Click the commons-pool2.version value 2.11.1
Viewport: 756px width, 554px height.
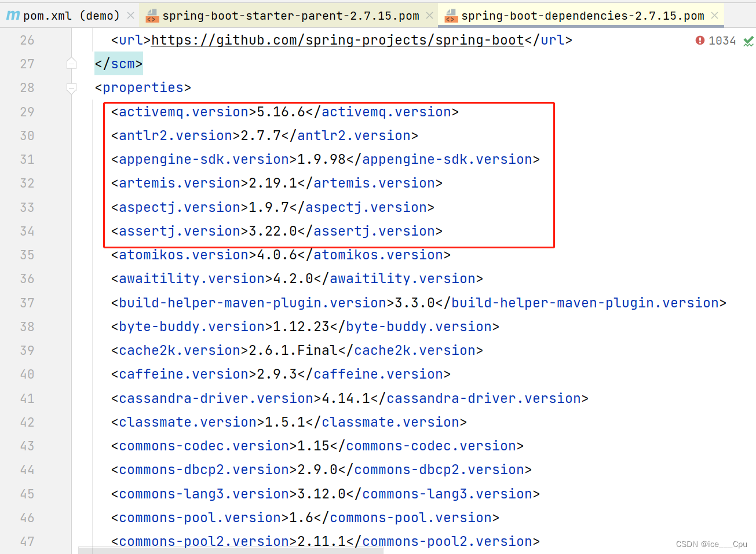(322, 541)
